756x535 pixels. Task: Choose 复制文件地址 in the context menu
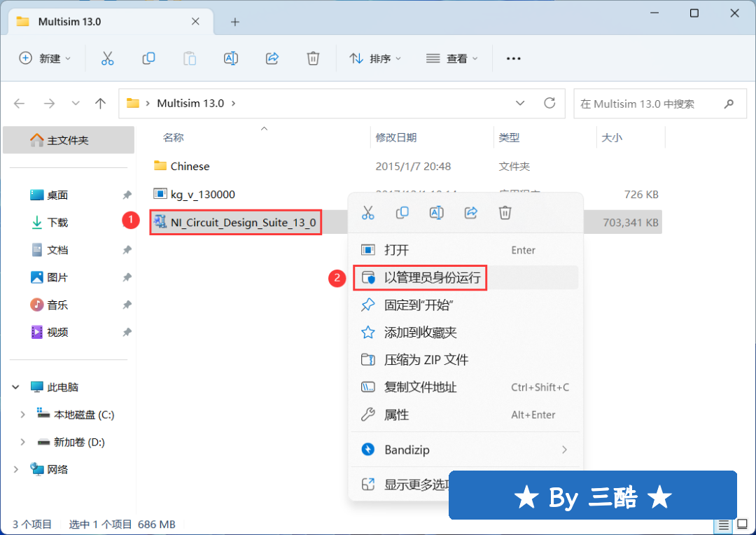point(465,387)
